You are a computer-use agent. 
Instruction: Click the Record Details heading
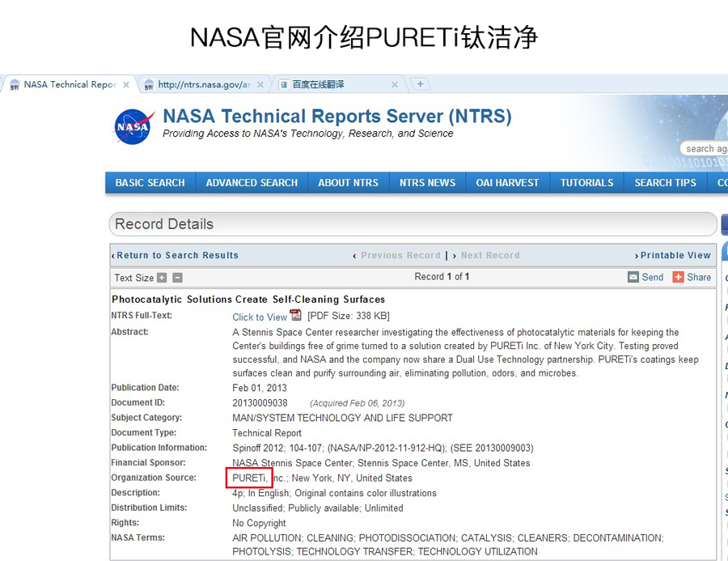164,224
